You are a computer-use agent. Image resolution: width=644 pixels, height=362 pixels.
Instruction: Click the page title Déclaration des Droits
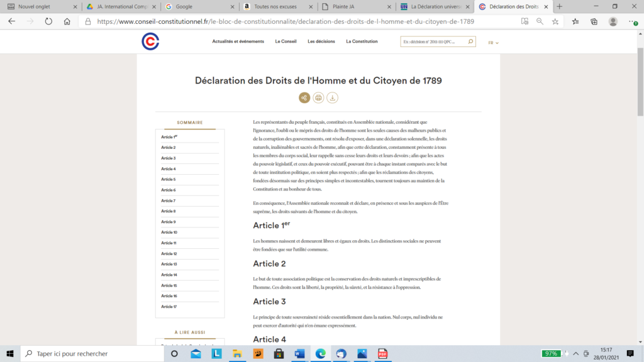click(318, 80)
